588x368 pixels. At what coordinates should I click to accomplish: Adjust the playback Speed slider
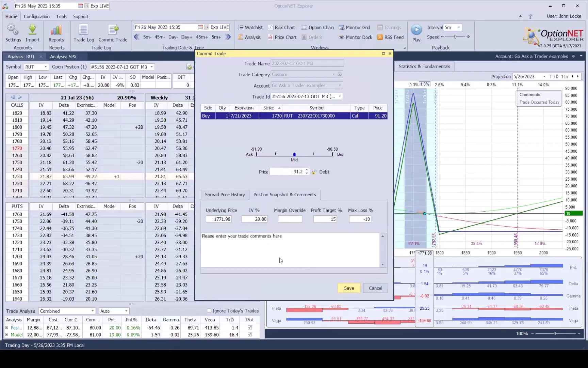pos(455,37)
